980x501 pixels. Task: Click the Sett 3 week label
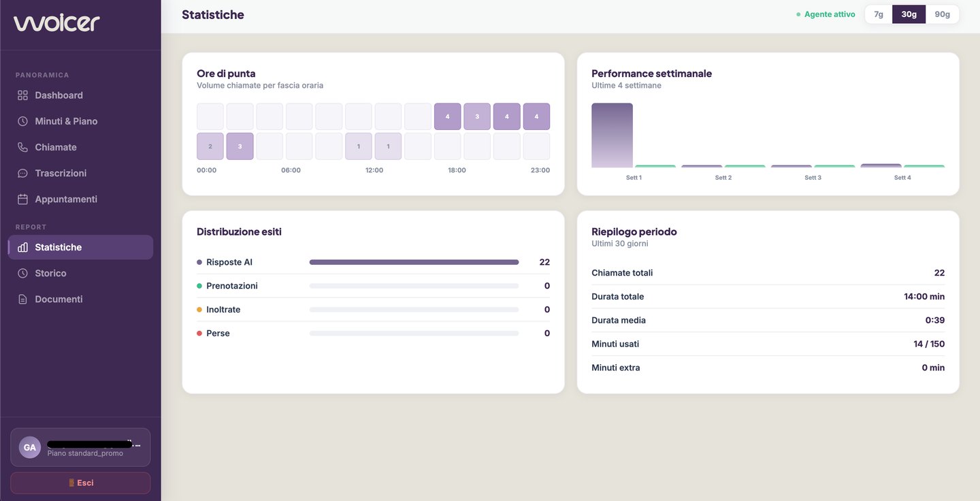coord(813,178)
